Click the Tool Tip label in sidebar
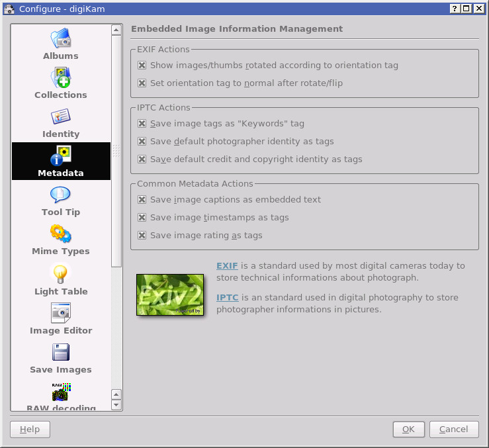This screenshot has height=448, width=489. tap(61, 212)
